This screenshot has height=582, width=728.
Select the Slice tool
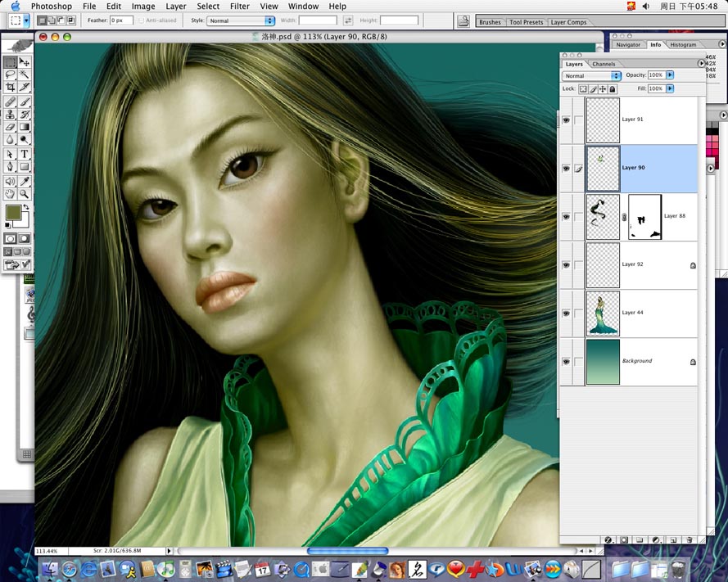pos(24,88)
